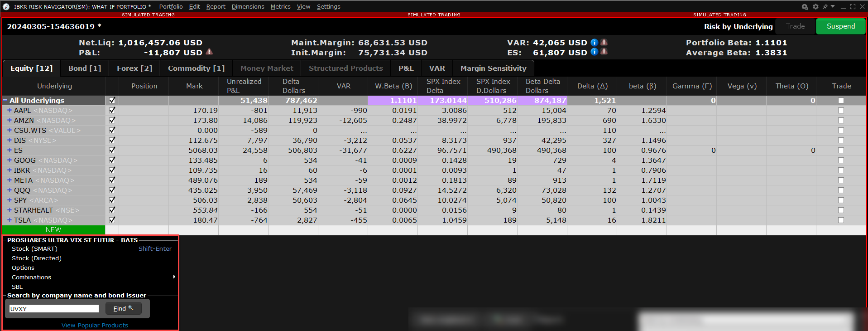Select Stock (SMART) option

click(34, 248)
